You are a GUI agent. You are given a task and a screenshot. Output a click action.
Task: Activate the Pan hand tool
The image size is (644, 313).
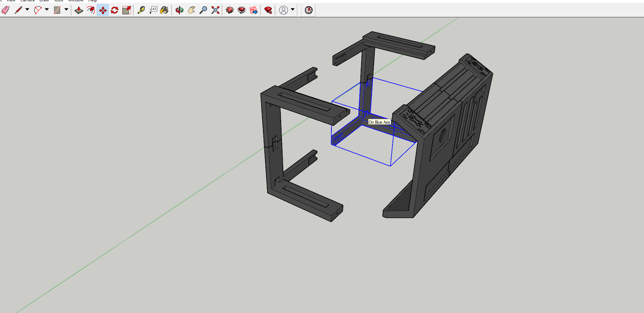(x=191, y=10)
